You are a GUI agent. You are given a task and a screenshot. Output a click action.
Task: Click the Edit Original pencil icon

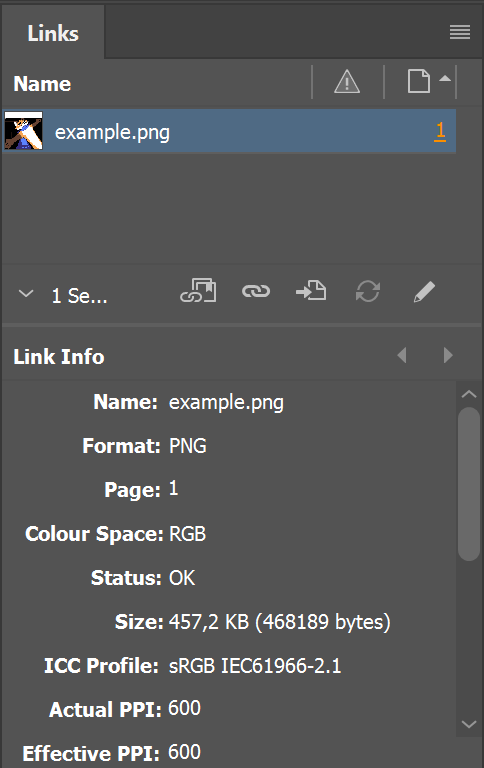[x=424, y=291]
